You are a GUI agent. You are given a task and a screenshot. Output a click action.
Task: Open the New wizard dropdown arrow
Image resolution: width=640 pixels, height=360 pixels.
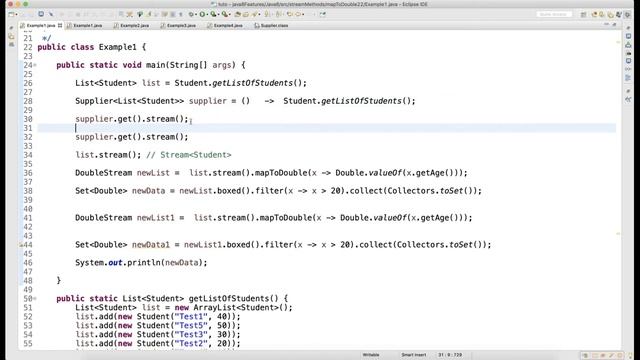(x=17, y=14)
